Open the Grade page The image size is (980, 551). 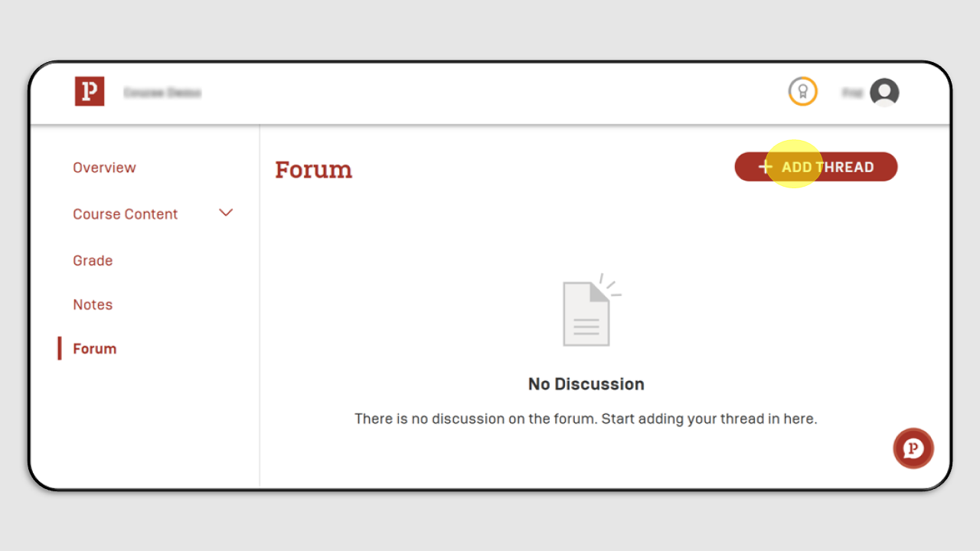tap(93, 261)
